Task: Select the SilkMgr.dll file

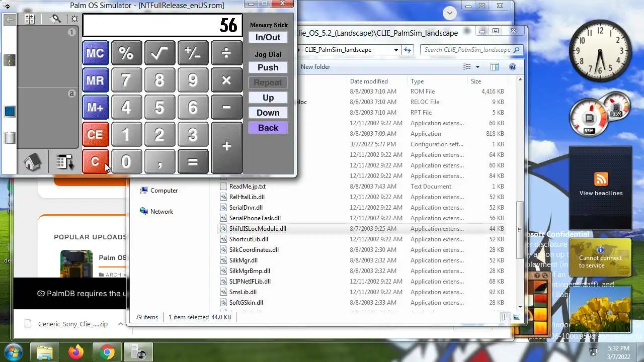Action: point(244,260)
